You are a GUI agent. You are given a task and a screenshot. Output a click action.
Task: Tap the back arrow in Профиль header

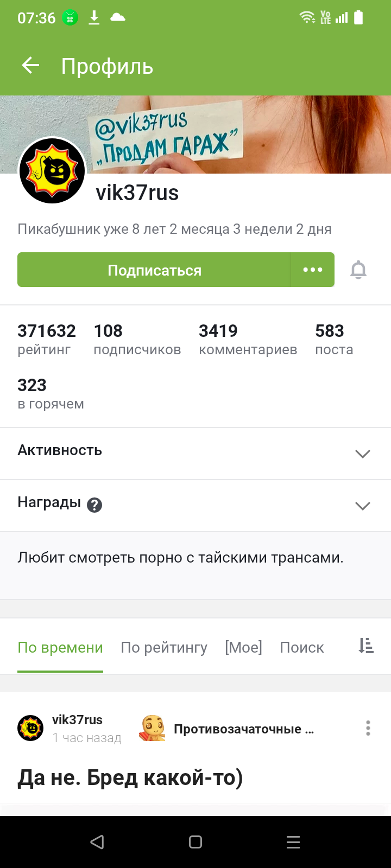(30, 66)
